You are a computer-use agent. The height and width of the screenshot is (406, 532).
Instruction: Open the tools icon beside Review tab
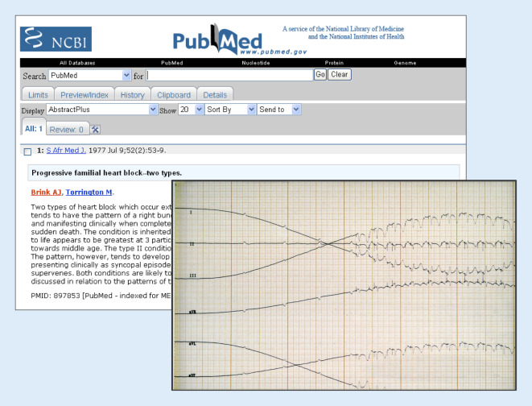[95, 130]
